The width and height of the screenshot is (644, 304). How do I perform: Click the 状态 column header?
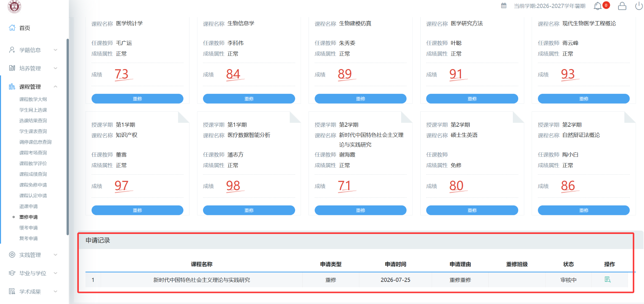coord(569,264)
